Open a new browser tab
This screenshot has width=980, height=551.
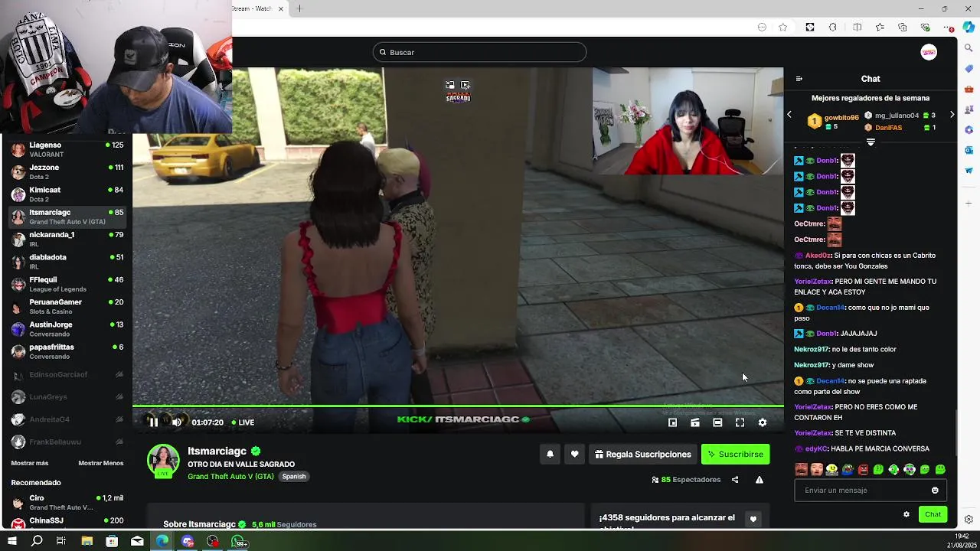pos(299,8)
